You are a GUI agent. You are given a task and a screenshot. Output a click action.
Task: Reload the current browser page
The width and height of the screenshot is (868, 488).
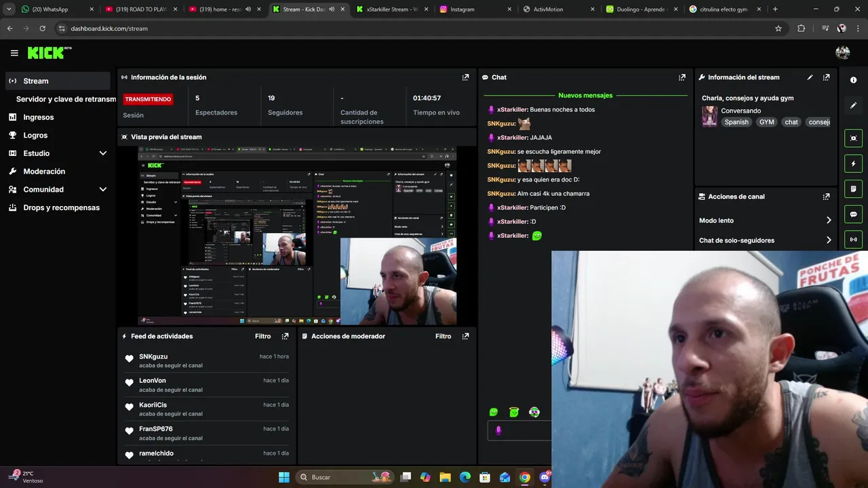click(42, 28)
